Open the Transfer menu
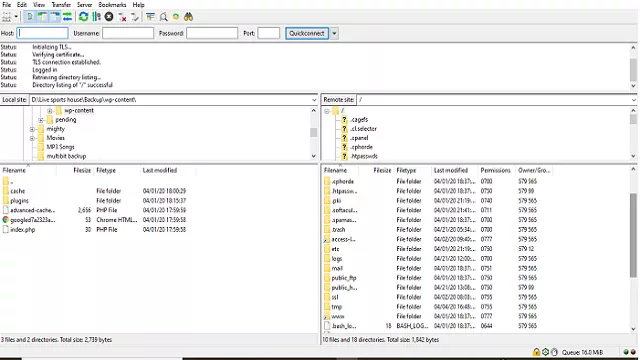Viewport: 640px width, 360px height. (61, 5)
